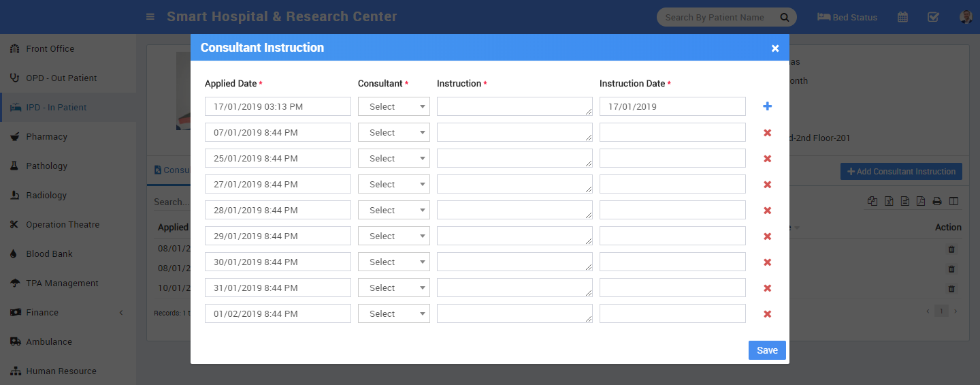Expand the Finance sidebar menu
The width and height of the screenshot is (980, 385).
(68, 312)
